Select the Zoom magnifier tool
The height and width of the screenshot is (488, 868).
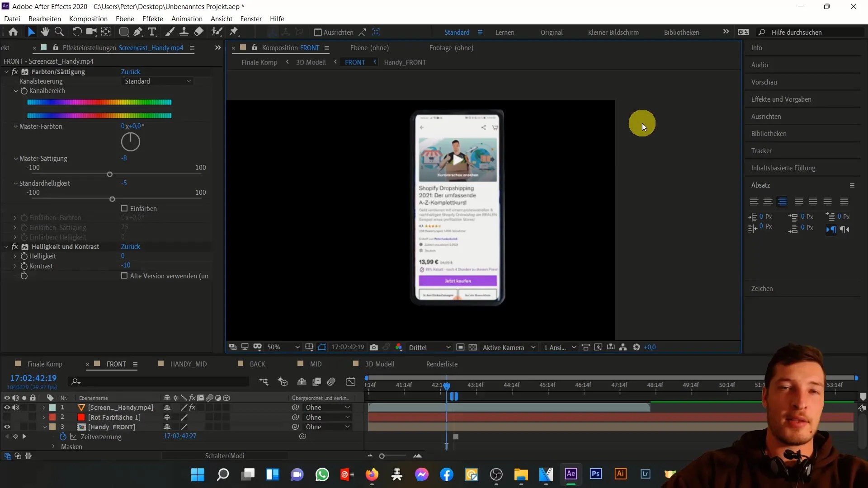pos(59,32)
